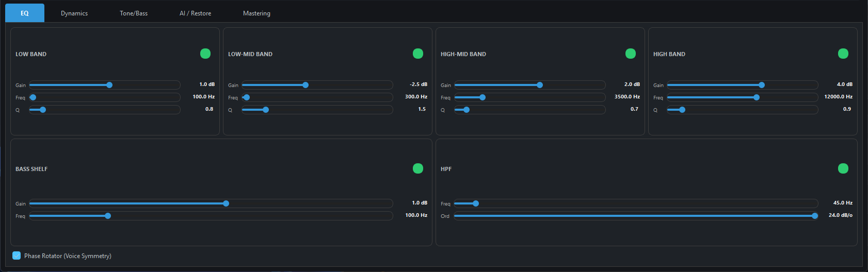Click the High Band Gain slider

[743, 85]
